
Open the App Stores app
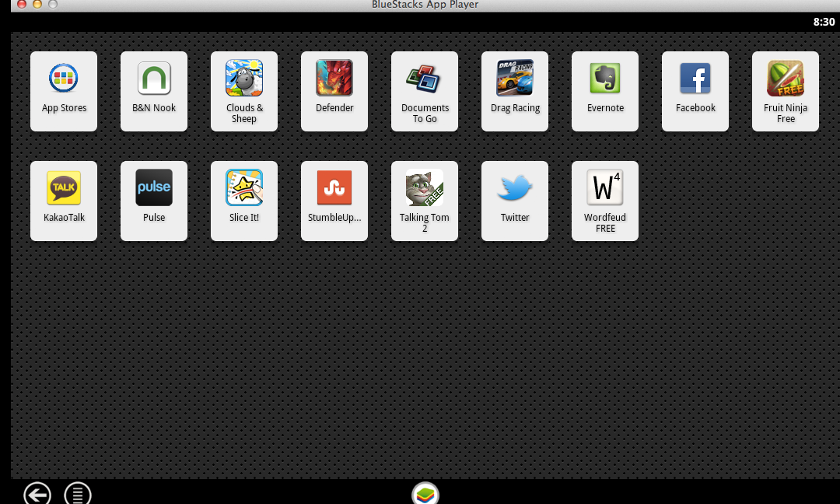click(64, 91)
